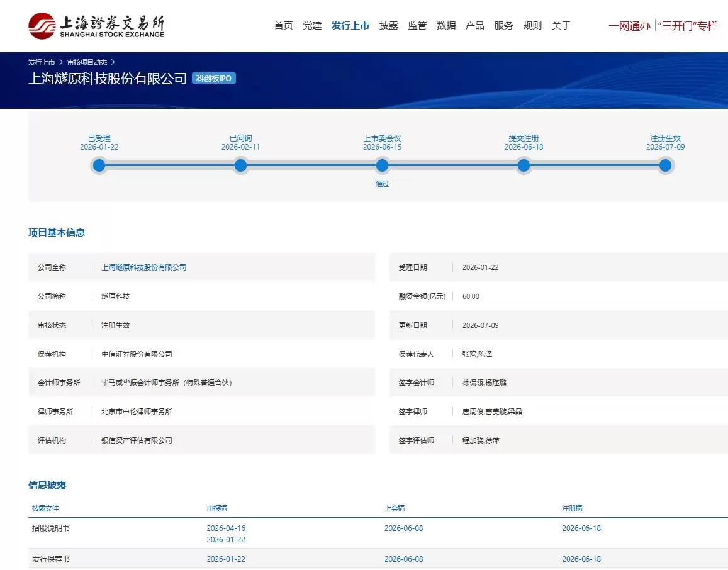Click the Shanghai Stock Exchange logo

click(x=96, y=26)
